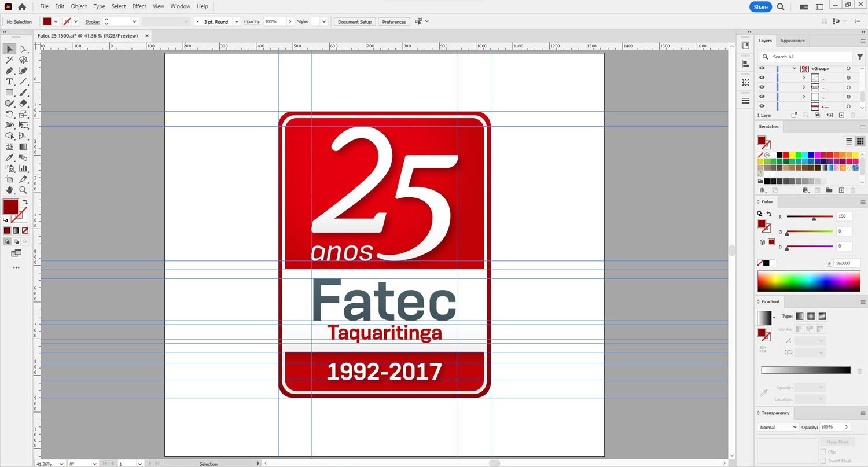Open Opacity dropdown arrow in control bar
This screenshot has height=467, width=868.
[289, 21]
